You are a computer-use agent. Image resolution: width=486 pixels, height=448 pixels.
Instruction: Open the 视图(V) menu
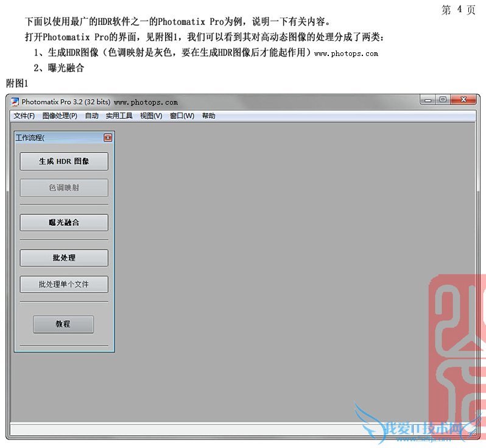point(151,116)
